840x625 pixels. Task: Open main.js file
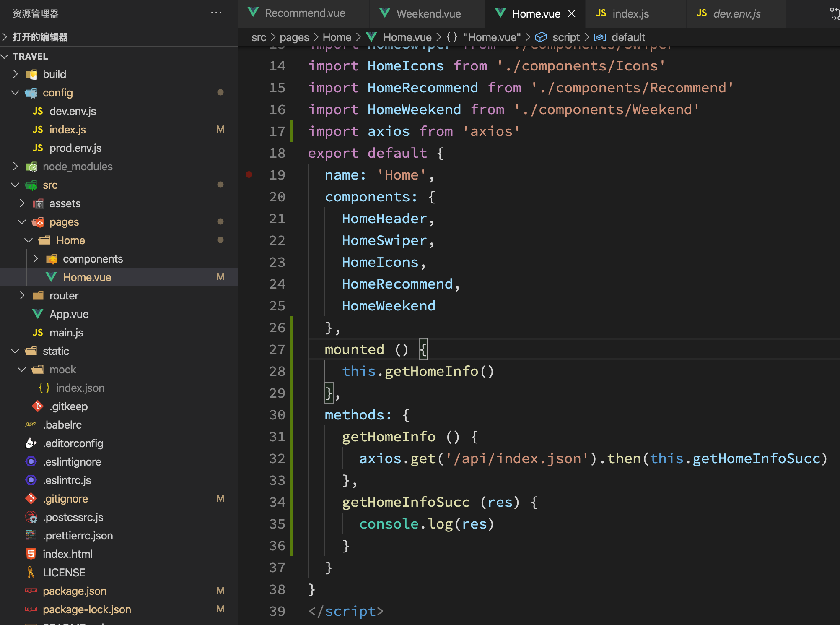(x=66, y=333)
